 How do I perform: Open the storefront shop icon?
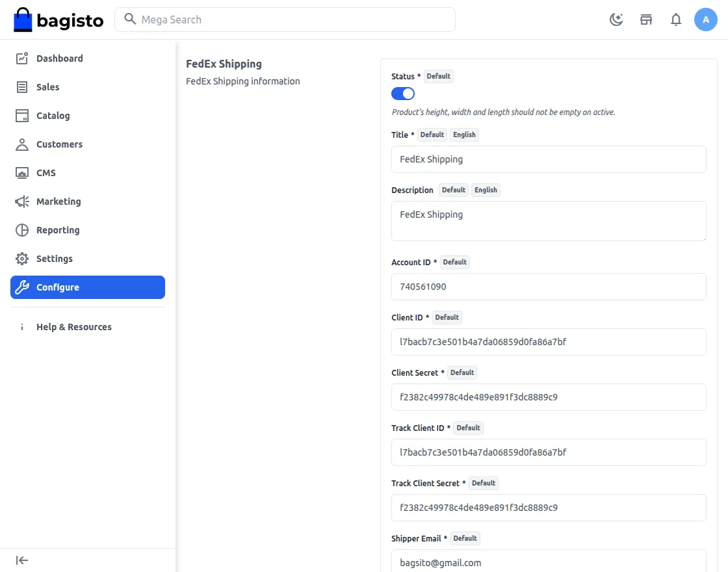646,19
